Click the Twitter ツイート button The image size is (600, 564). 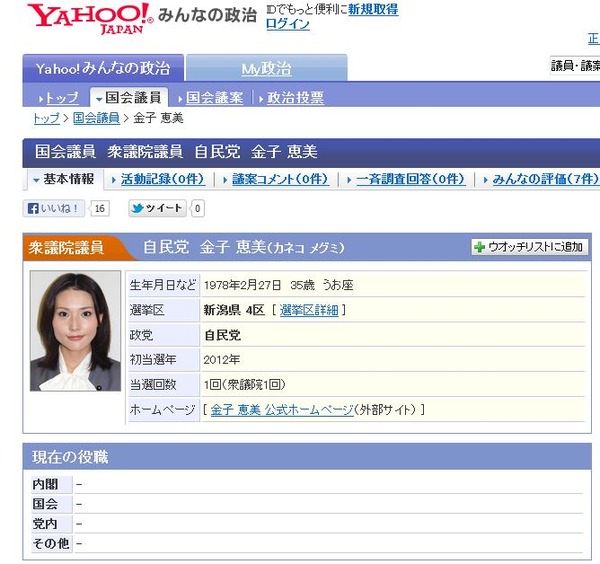pyautogui.click(x=157, y=208)
